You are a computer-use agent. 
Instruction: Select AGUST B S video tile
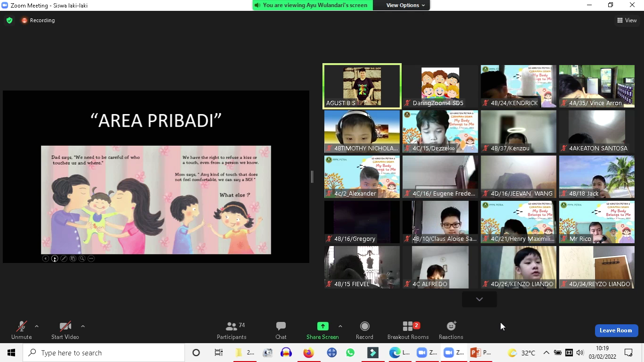coord(362,86)
